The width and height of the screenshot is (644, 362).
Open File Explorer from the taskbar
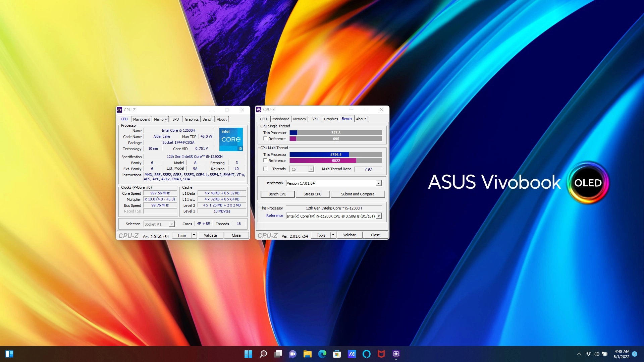point(307,354)
